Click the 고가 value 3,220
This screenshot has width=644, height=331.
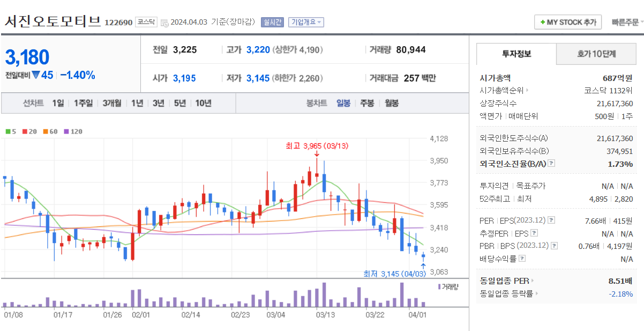click(258, 50)
